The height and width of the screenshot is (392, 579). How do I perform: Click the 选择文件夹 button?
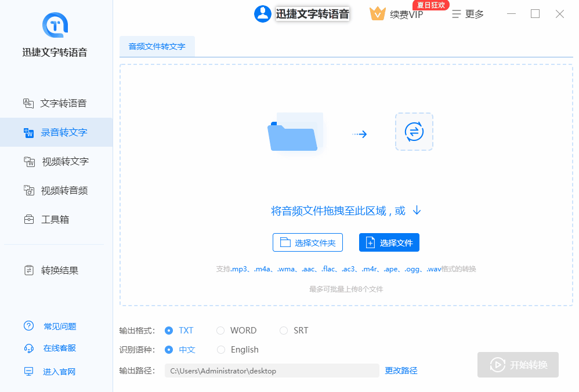(x=307, y=242)
